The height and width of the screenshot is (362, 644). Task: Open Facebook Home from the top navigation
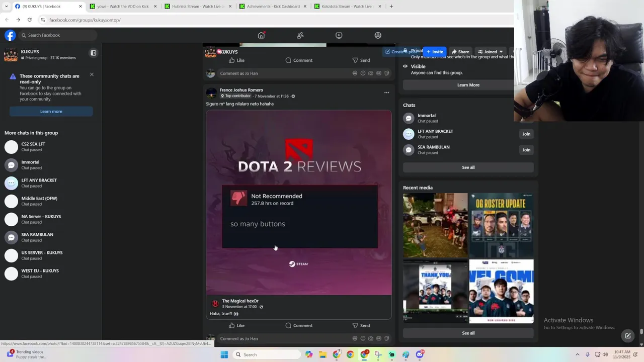click(x=261, y=35)
